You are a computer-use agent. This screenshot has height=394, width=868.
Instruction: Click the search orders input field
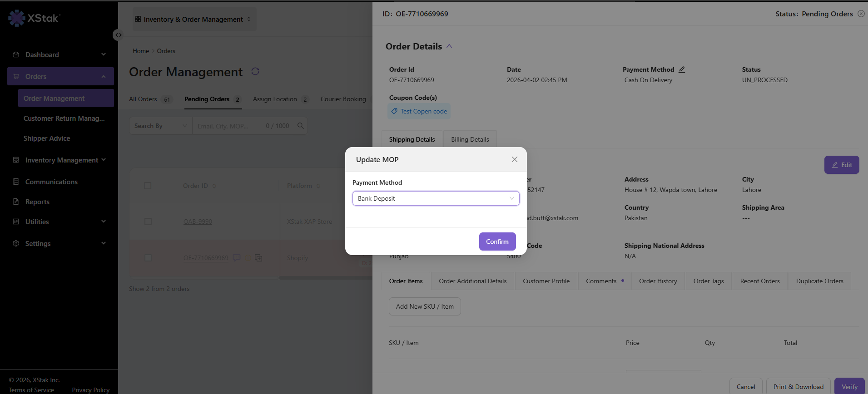click(229, 126)
